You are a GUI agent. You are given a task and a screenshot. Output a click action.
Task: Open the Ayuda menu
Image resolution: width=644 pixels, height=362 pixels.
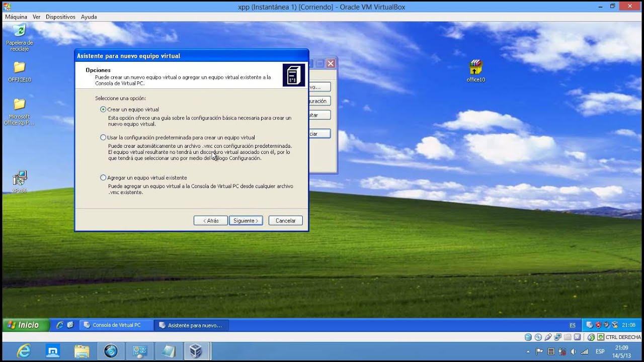click(89, 17)
